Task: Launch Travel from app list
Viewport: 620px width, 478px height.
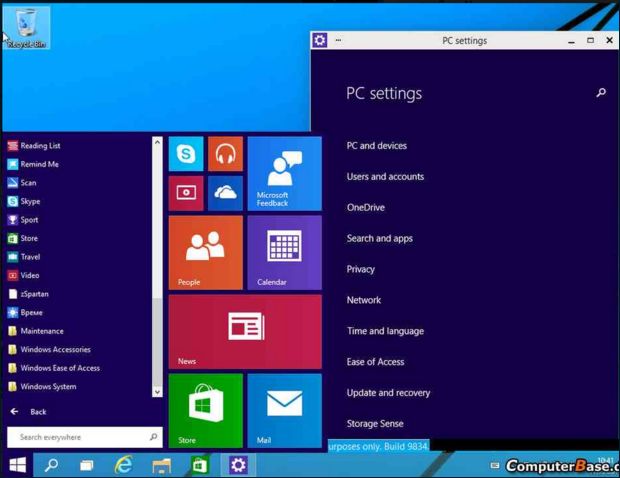Action: [x=24, y=257]
